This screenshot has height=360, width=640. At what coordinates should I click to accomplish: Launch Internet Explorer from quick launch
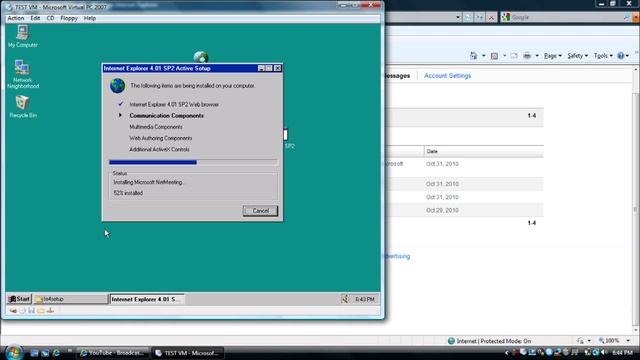(56, 353)
